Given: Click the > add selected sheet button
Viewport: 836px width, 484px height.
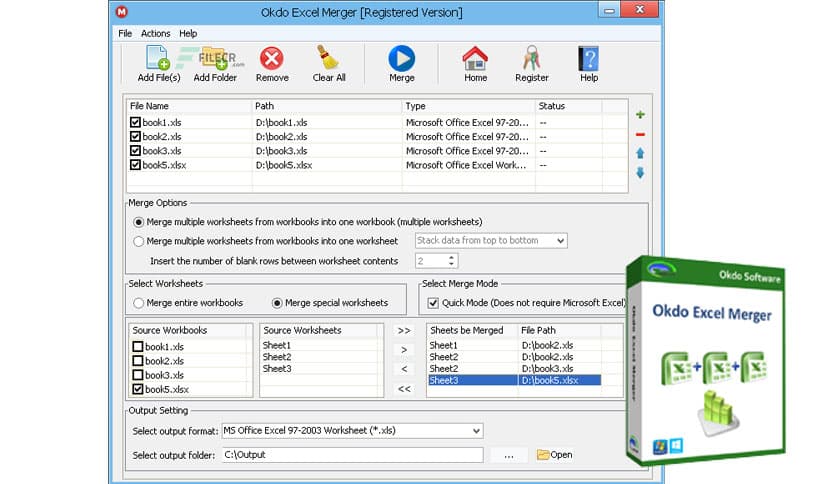Looking at the screenshot, I should pyautogui.click(x=404, y=350).
